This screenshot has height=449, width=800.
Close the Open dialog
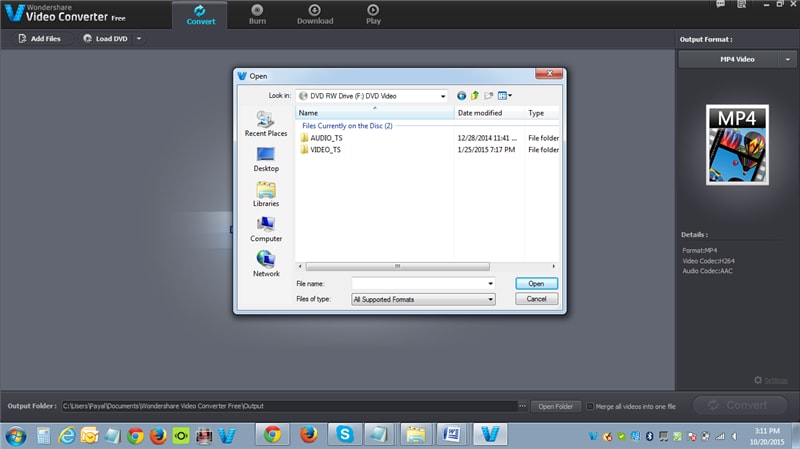549,73
